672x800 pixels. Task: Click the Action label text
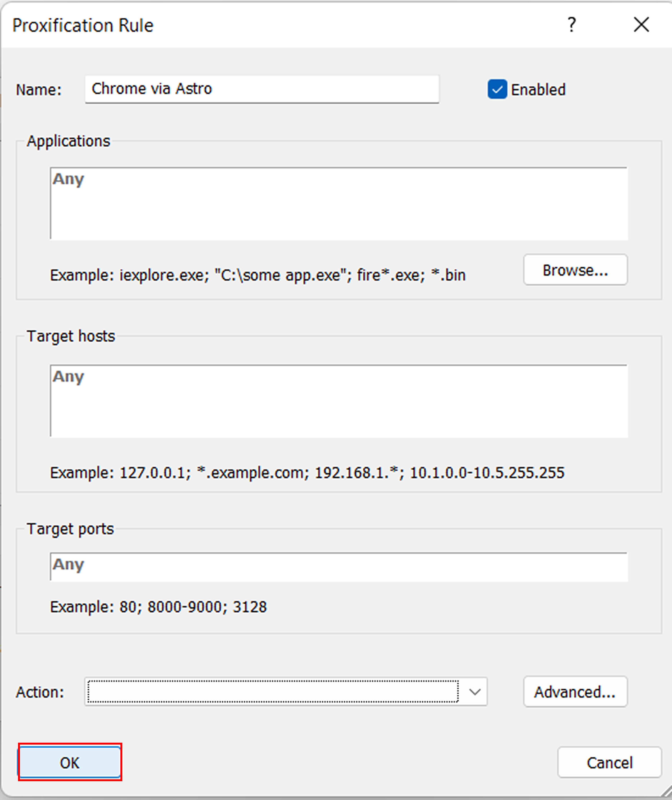[39, 692]
